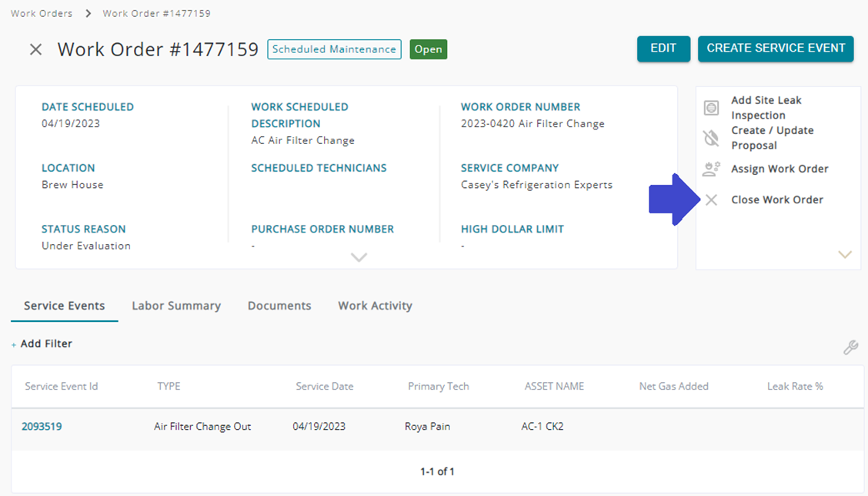Viewport: 868px width, 496px height.
Task: Go to Work Orders breadcrumb
Action: (x=42, y=13)
